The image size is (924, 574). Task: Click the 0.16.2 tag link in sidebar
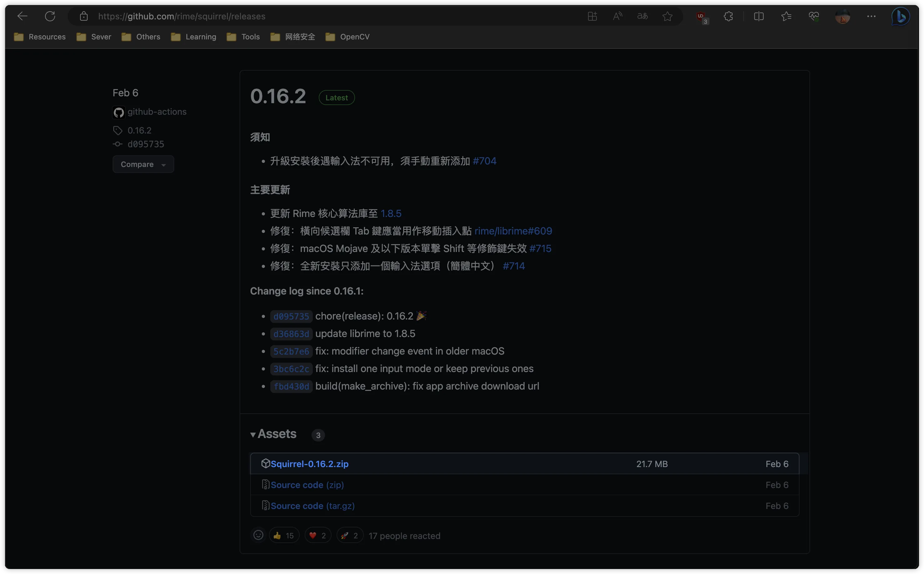tap(140, 130)
